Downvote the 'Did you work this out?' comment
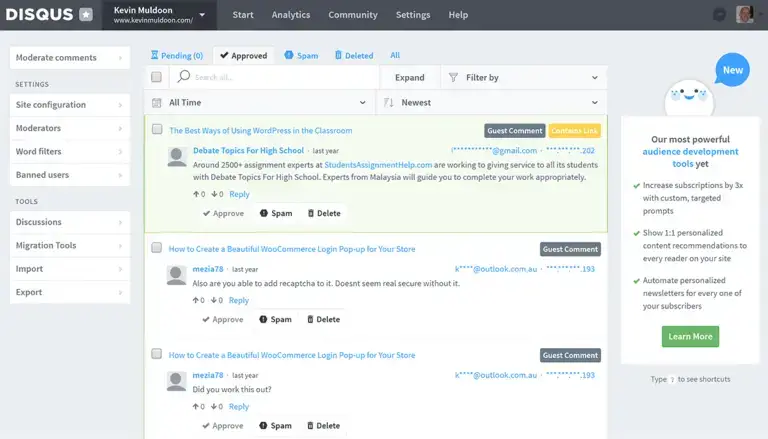768x439 pixels. coord(216,407)
